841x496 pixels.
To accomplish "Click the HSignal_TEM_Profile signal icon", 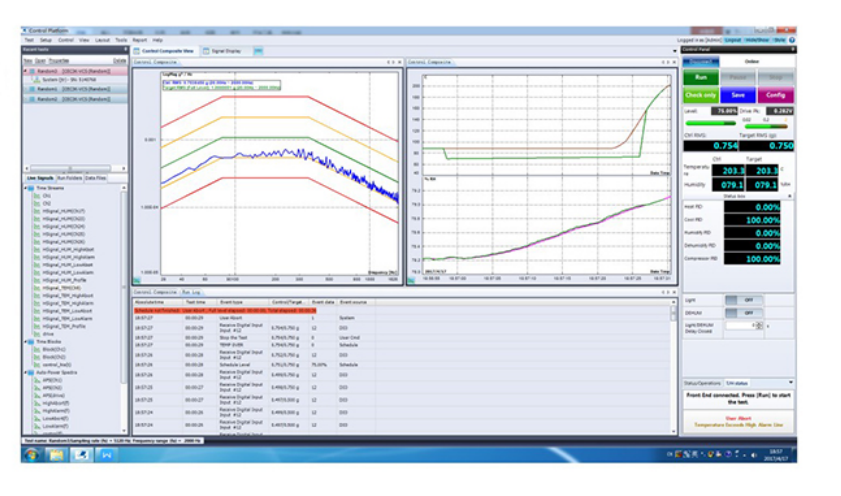I will coord(37,327).
